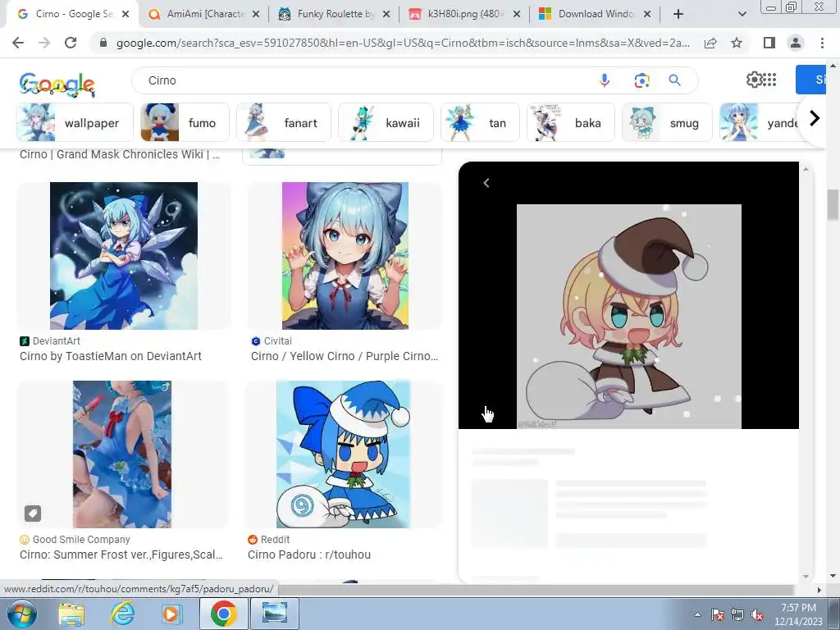This screenshot has width=840, height=630.
Task: Search by voice with the microphone icon
Action: 605,80
